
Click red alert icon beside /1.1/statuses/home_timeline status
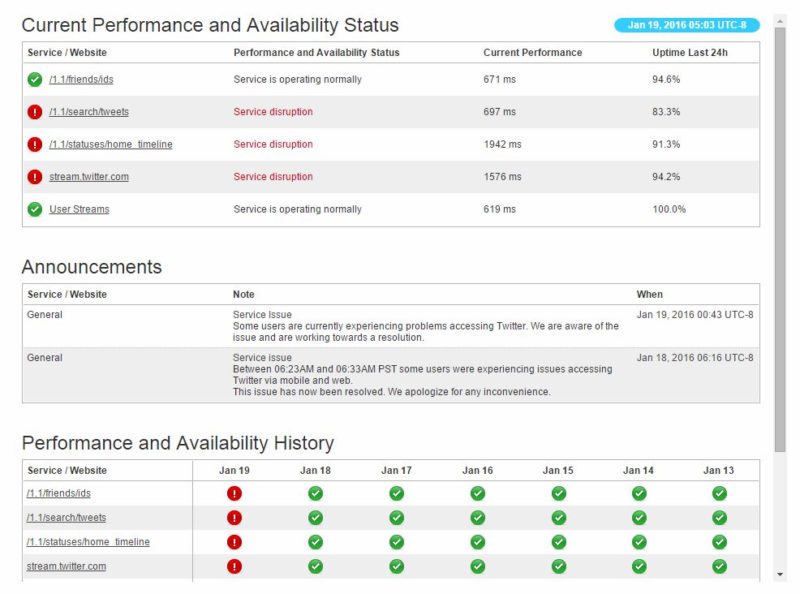click(x=35, y=145)
